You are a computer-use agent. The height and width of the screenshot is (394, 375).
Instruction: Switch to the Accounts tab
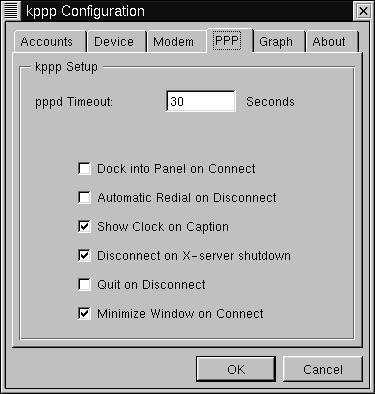[47, 42]
